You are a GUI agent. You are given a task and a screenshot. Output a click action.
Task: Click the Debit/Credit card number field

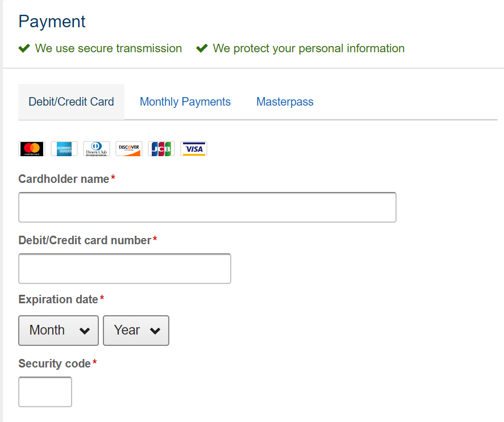pos(124,269)
